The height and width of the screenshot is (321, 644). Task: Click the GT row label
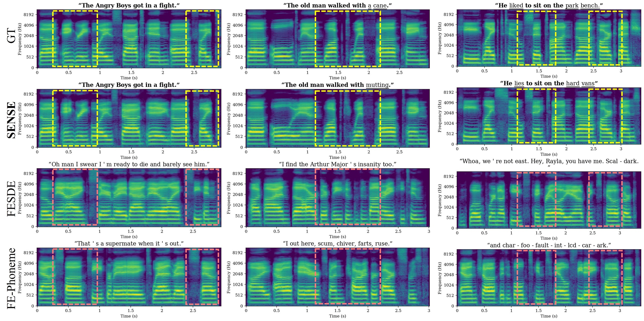point(11,35)
